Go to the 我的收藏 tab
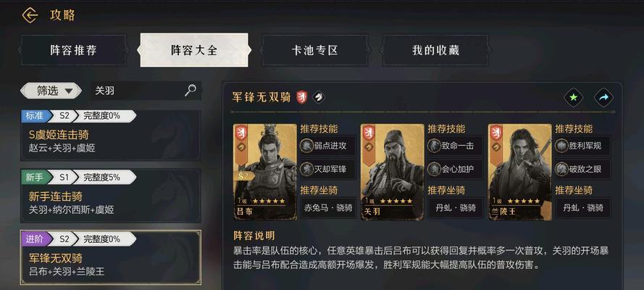The width and height of the screenshot is (644, 290). [x=436, y=50]
